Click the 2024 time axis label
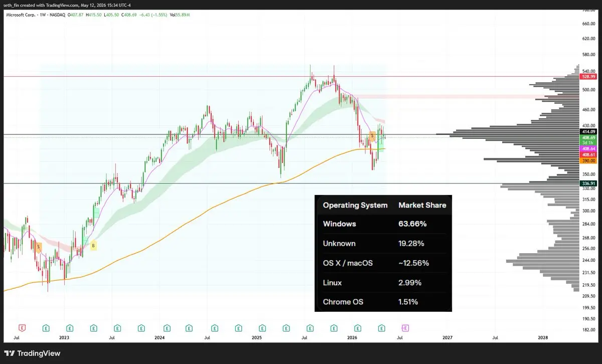Viewport: 602px width, 364px height. [x=160, y=337]
